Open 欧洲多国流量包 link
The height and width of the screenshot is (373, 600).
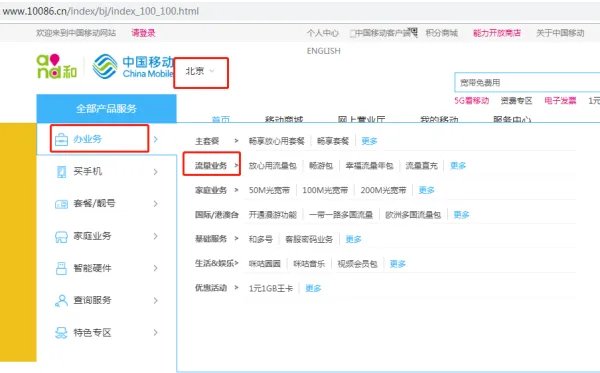coord(413,215)
